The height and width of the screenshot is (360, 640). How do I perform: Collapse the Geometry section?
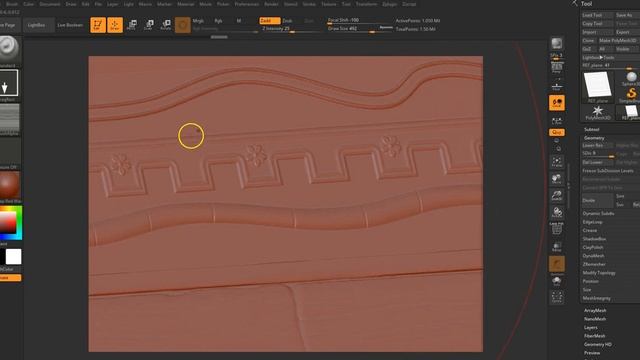click(594, 138)
